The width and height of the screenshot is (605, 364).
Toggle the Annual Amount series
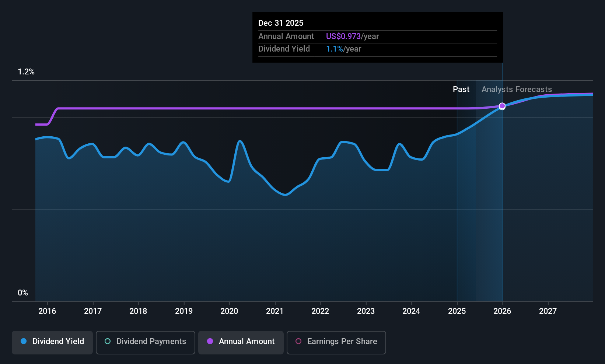[241, 343]
